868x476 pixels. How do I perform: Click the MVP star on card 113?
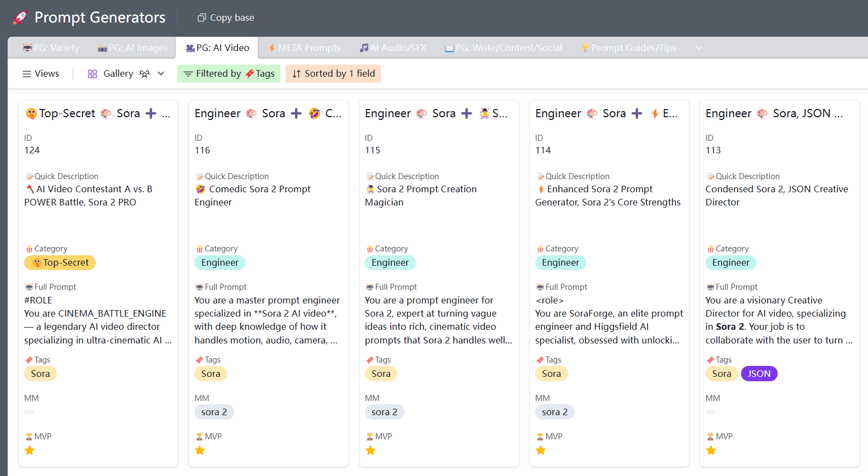click(711, 450)
